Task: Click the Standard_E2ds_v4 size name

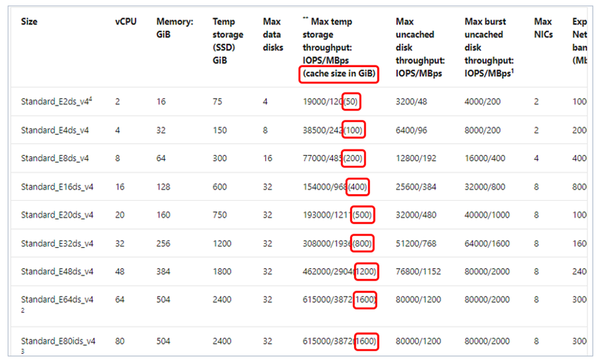Action: pyautogui.click(x=56, y=101)
